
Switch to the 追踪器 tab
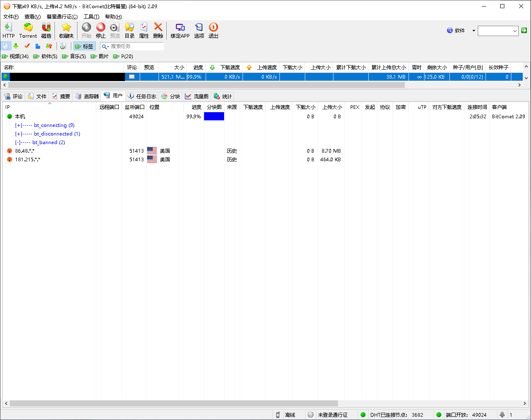tap(87, 96)
